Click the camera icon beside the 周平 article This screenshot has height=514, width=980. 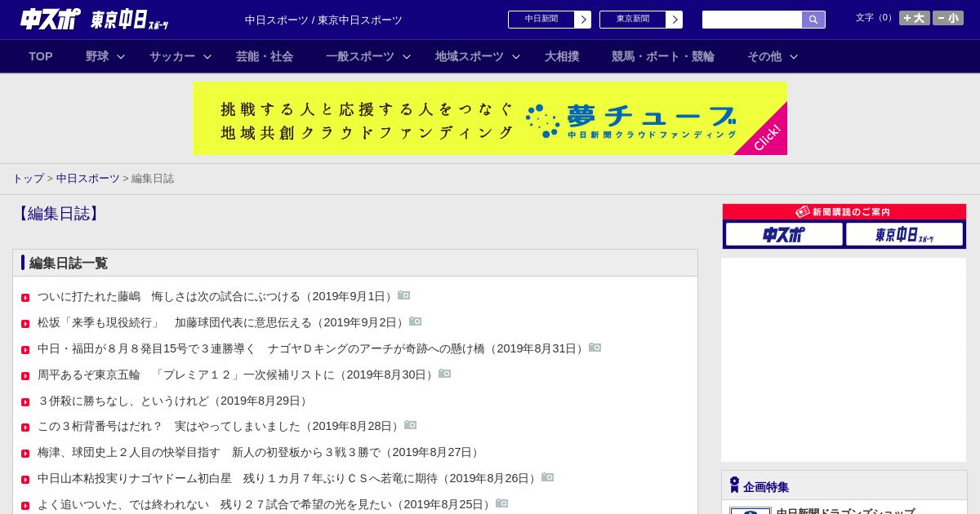click(x=445, y=374)
